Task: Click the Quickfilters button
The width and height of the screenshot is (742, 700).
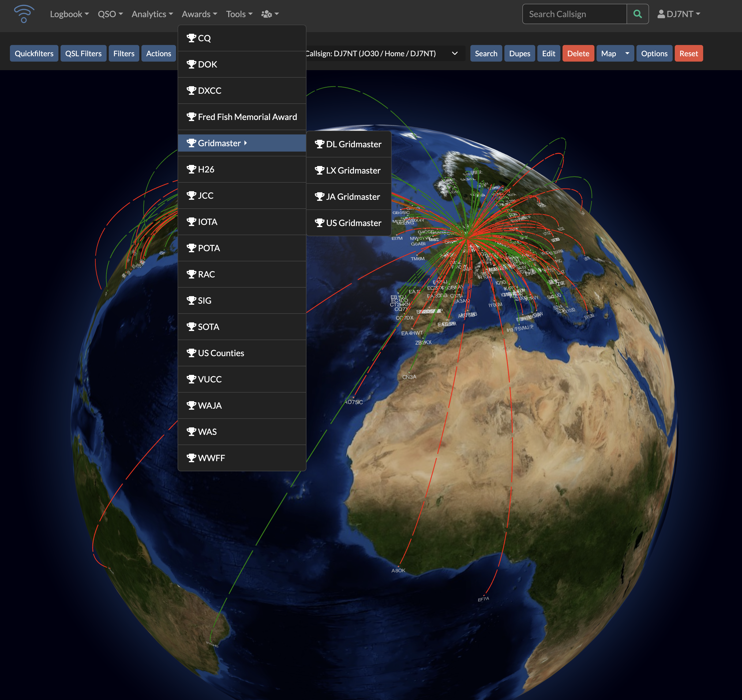Action: coord(34,53)
